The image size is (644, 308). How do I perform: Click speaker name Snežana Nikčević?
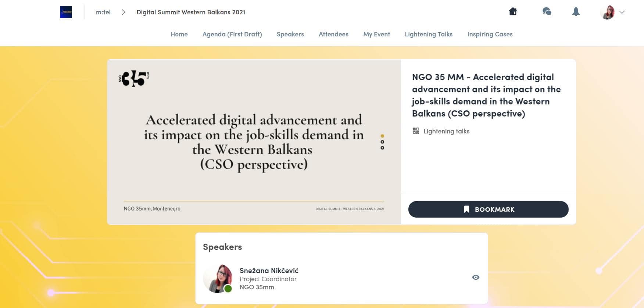pyautogui.click(x=269, y=271)
